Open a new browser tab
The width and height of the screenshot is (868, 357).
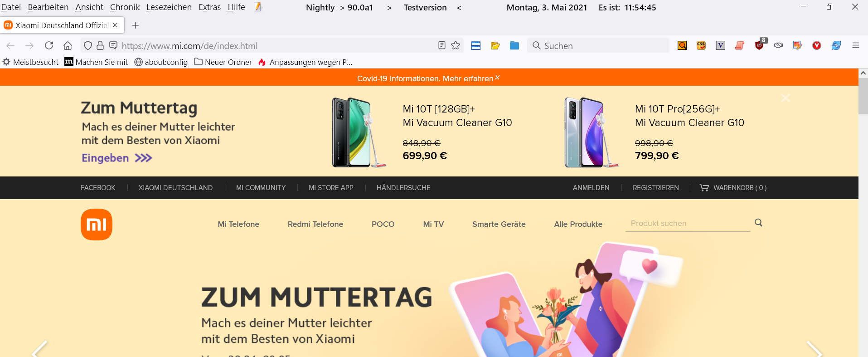point(135,25)
